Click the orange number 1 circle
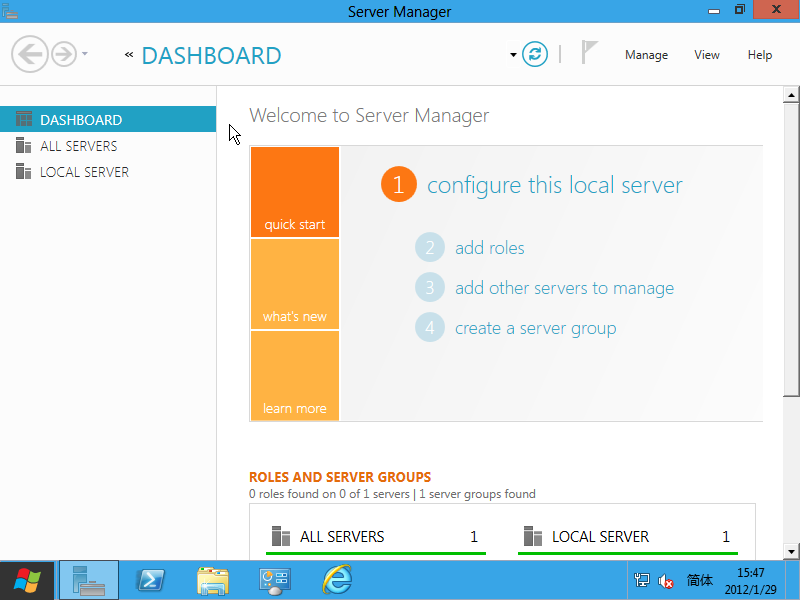The image size is (800, 600). pos(398,184)
